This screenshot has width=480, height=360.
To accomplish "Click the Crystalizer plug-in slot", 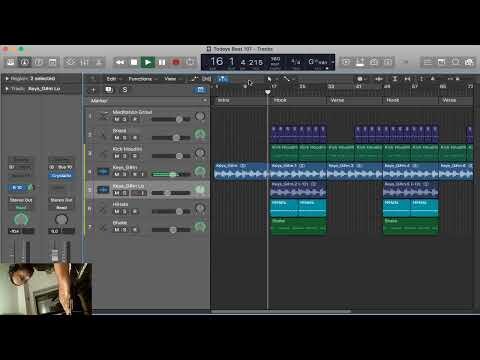I will coord(61,175).
